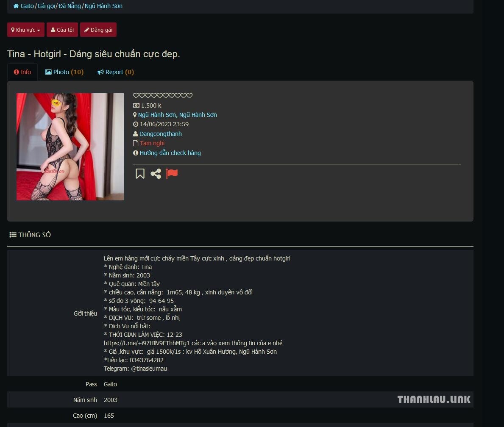Click the Đăng gái button
Screen dimensions: 504x427
[x=98, y=30]
